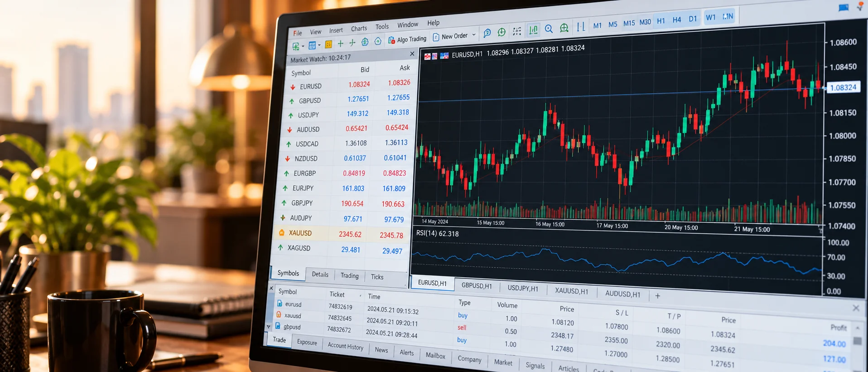The width and height of the screenshot is (868, 372).
Task: Click the yellow Market Watch grid icon
Action: [x=328, y=44]
